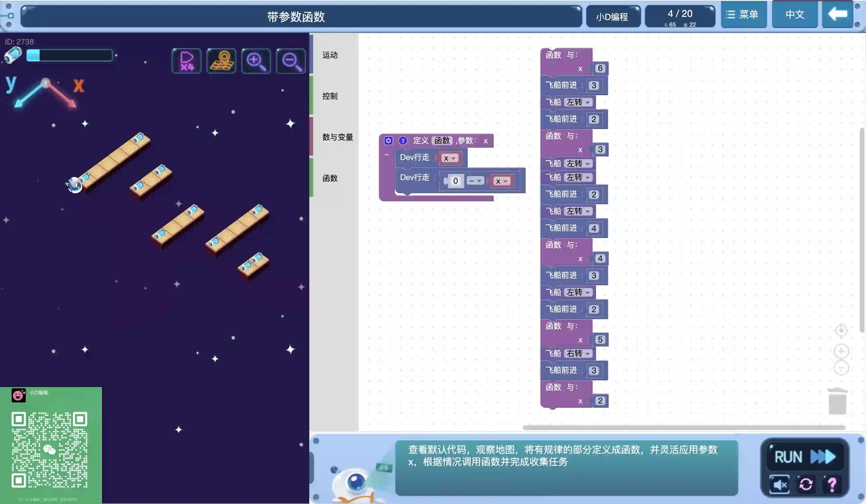Zoom out the game map
This screenshot has height=504, width=866.
point(291,61)
